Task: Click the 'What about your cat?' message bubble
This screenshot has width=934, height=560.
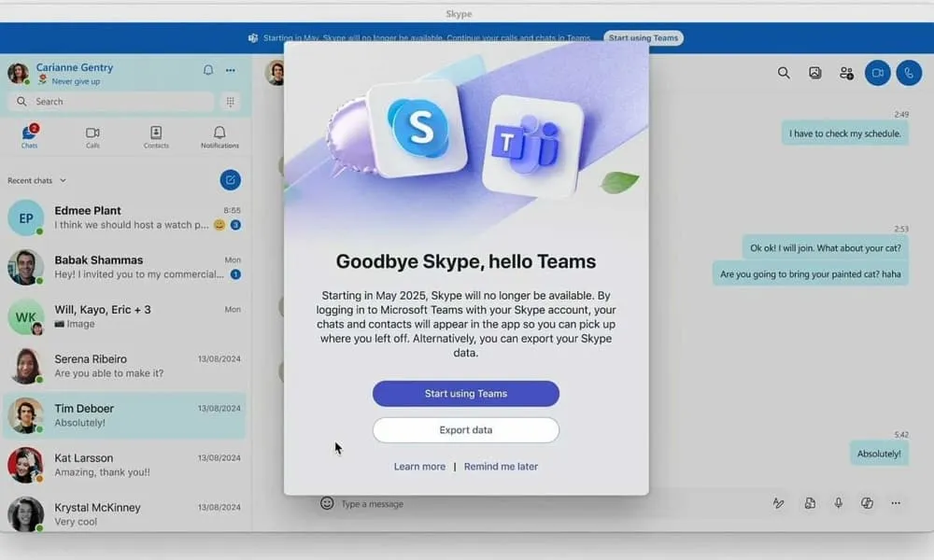Action: [x=825, y=248]
